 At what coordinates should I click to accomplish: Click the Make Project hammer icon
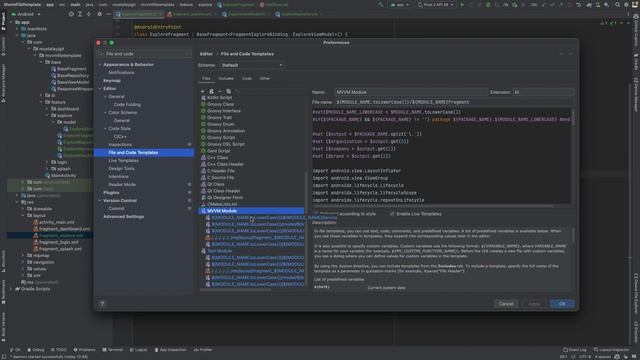380,5
